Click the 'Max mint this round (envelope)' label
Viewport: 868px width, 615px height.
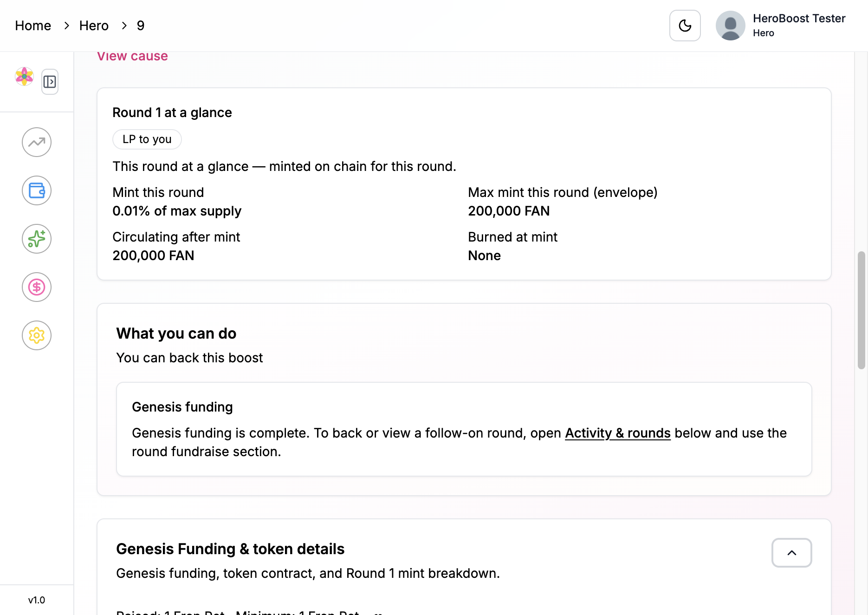[563, 192]
